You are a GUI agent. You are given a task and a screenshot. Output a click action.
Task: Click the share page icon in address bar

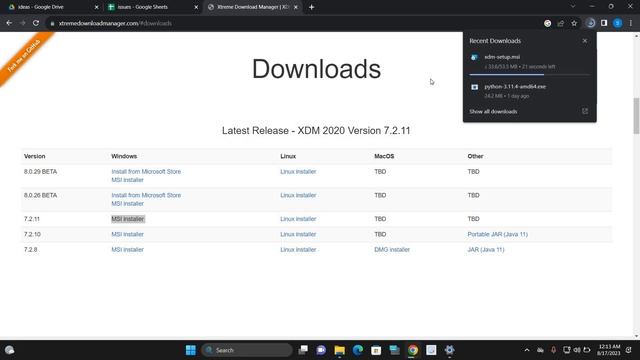click(561, 23)
